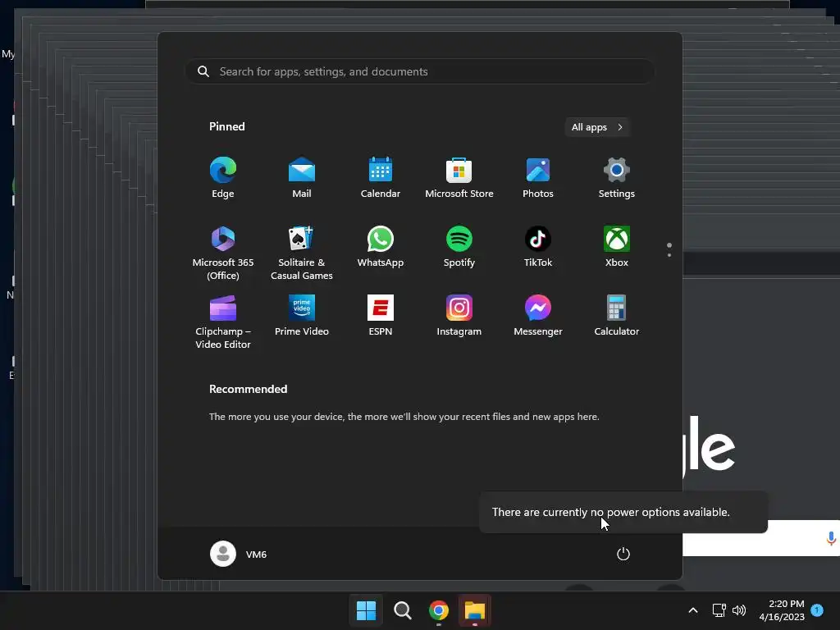
Task: Launch the Calculator app
Action: pos(617,316)
